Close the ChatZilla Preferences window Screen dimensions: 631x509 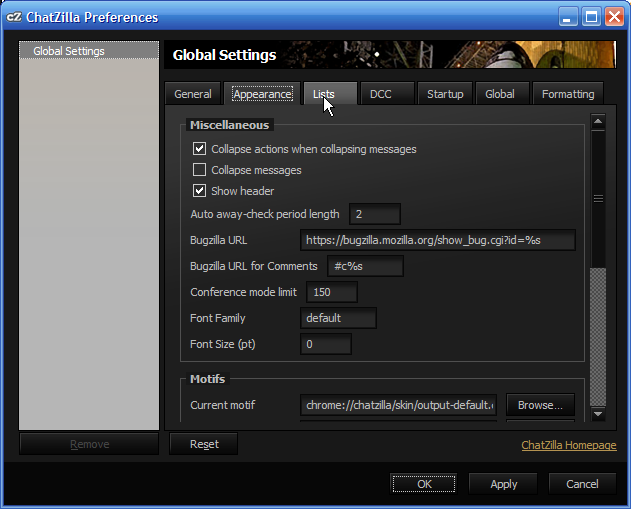[x=614, y=17]
